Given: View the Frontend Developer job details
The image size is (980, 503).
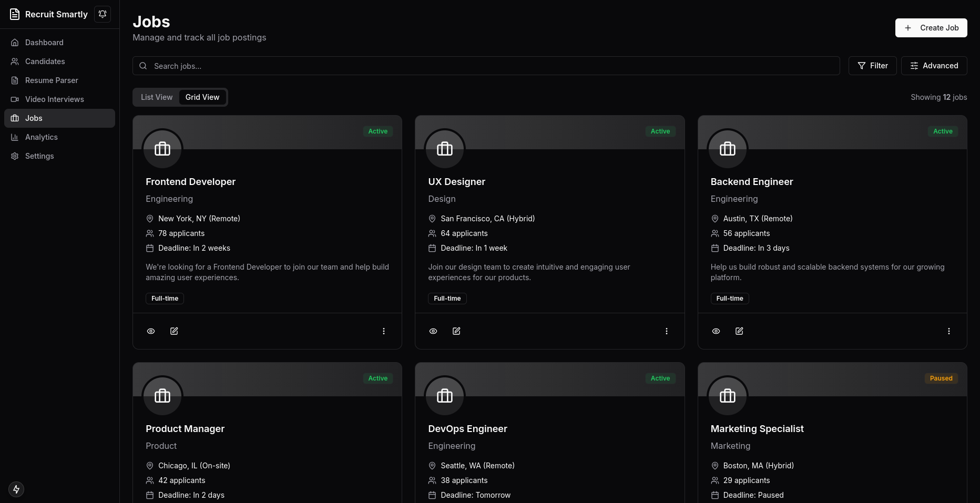Looking at the screenshot, I should click(151, 331).
